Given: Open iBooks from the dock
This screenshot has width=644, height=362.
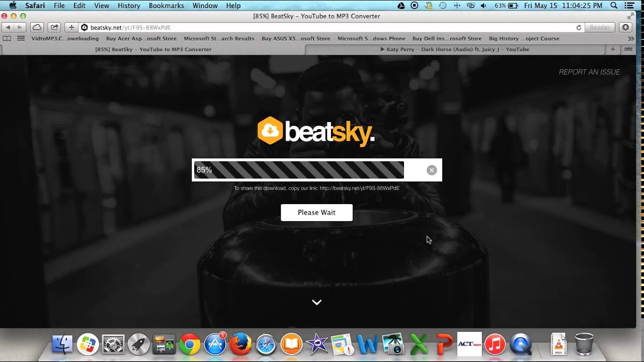Looking at the screenshot, I should 291,344.
